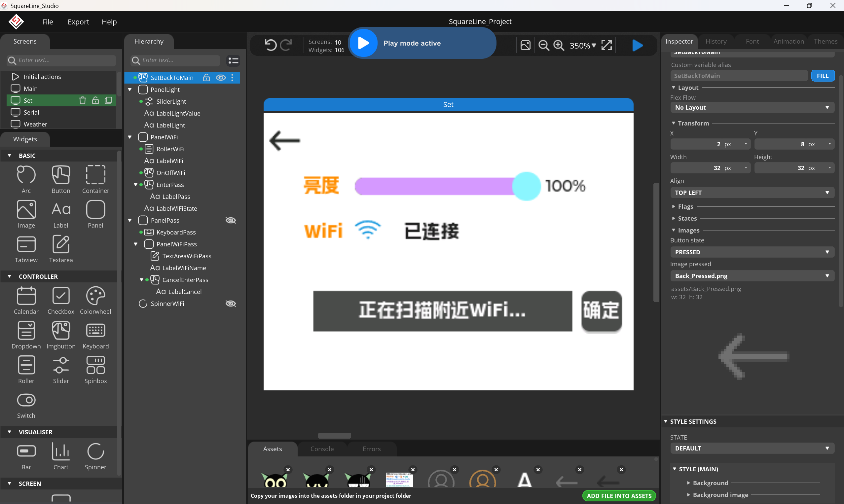Show the hidden PanelPass widget

(x=231, y=220)
